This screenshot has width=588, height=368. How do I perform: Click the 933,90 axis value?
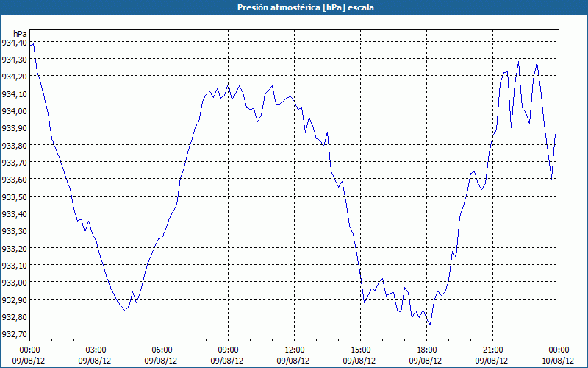[14, 127]
